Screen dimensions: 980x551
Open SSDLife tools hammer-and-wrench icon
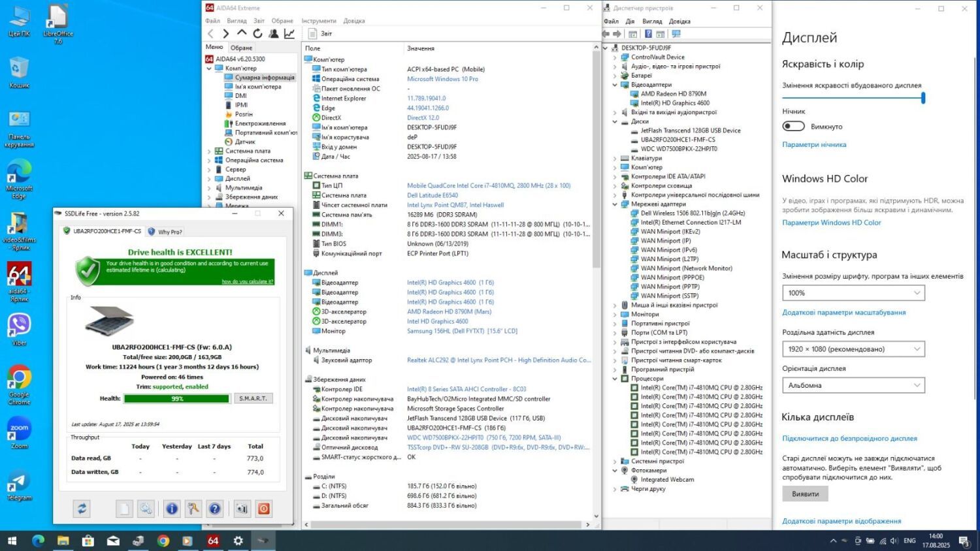click(x=193, y=509)
